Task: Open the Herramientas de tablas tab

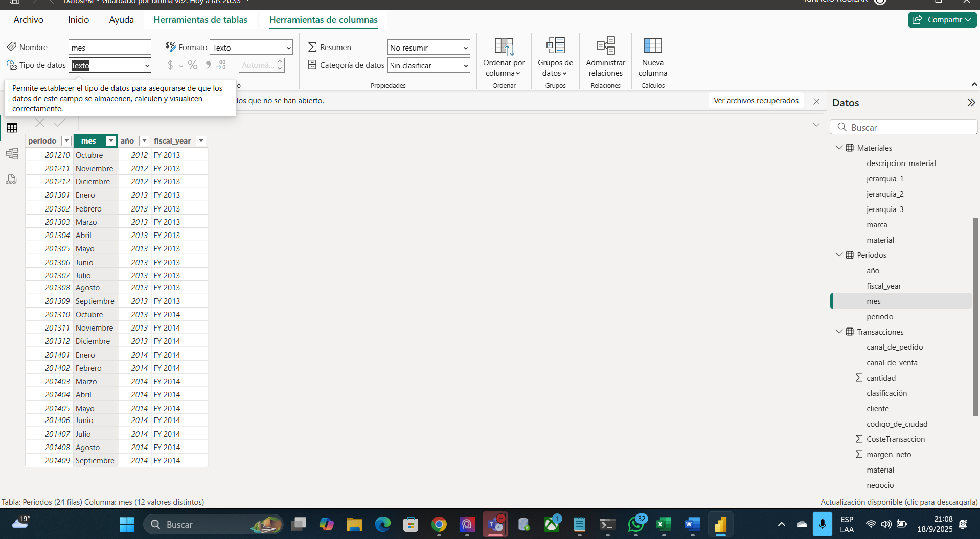Action: (200, 20)
